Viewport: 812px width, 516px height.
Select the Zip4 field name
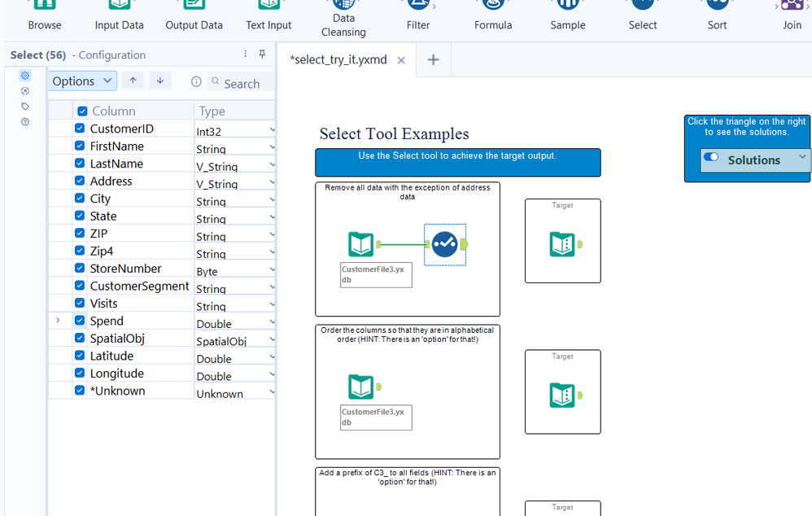(102, 251)
